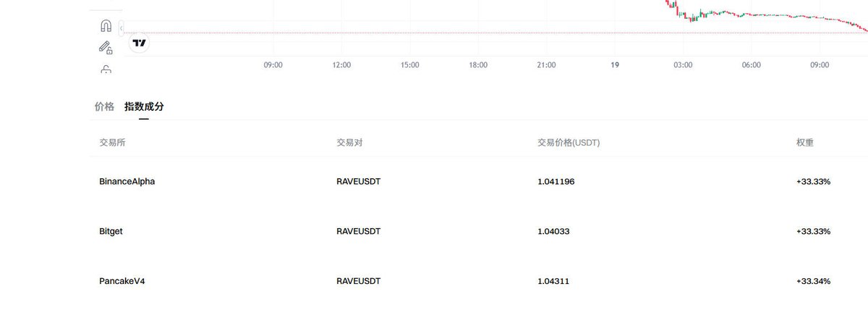
Task: Click the 12:00 time axis label
Action: 341,65
